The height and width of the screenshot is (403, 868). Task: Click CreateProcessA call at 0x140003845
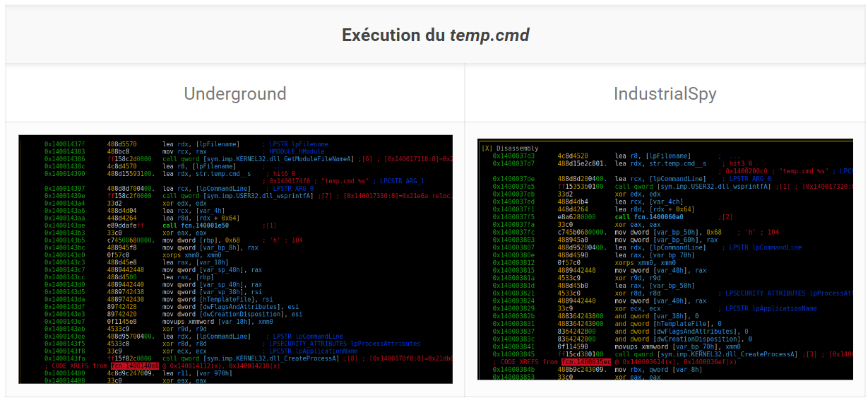point(706,354)
